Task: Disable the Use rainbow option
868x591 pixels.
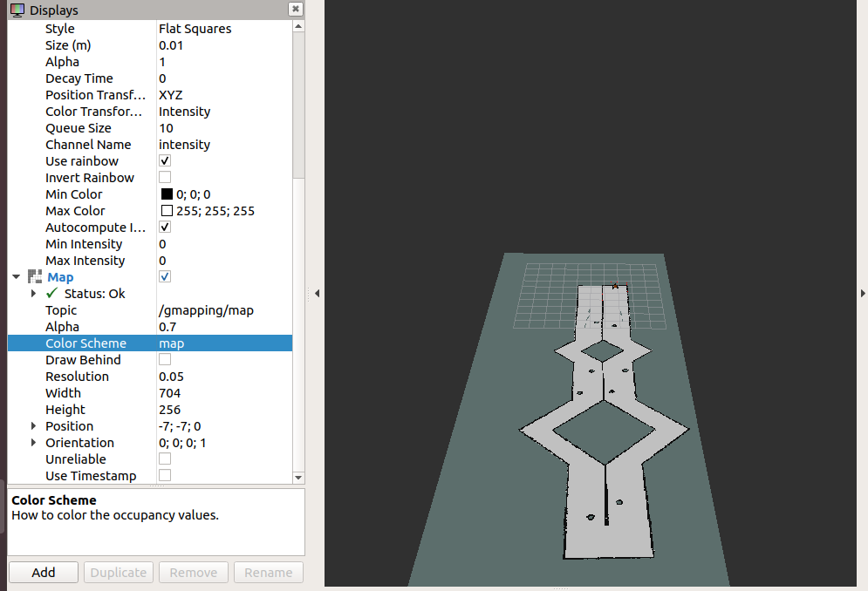Action: 165,160
